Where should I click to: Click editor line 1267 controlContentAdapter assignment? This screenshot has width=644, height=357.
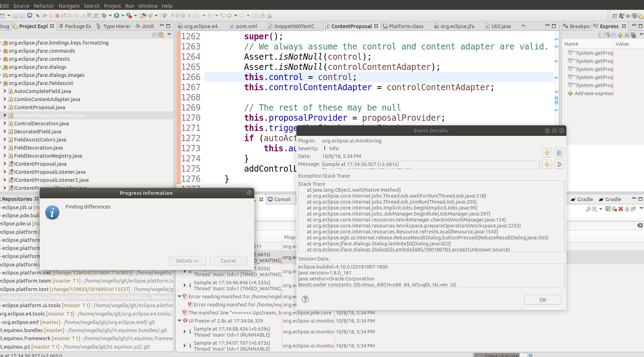(369, 87)
